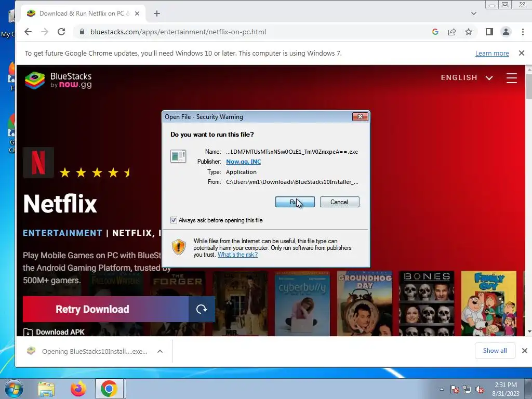Expand the download item options chevron
The height and width of the screenshot is (399, 532).
[x=160, y=352]
